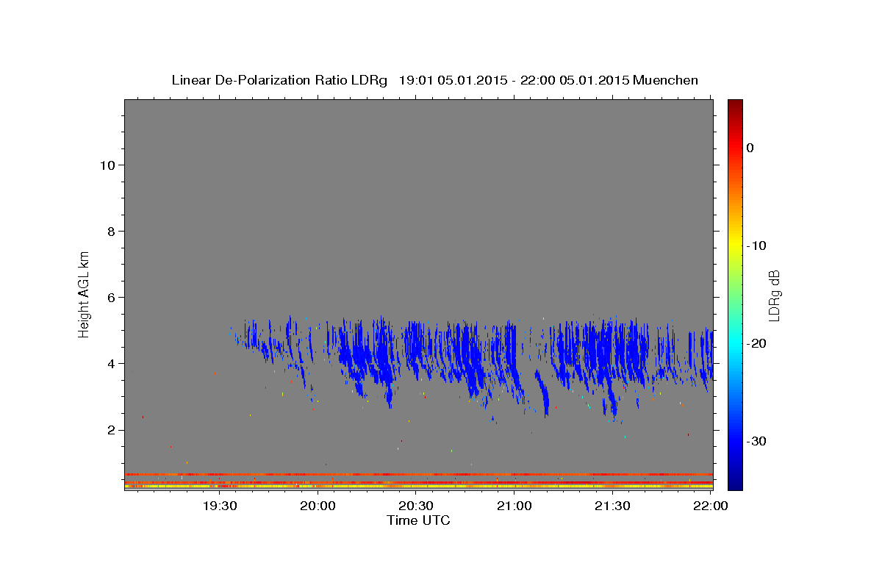Click the colorbar value label 0
882x588 pixels.
[x=750, y=148]
